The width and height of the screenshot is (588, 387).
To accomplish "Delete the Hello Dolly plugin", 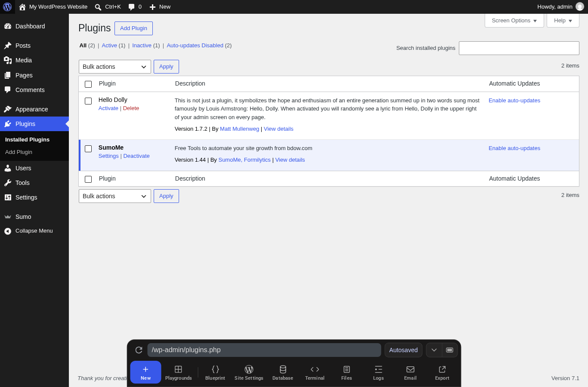I will (131, 108).
